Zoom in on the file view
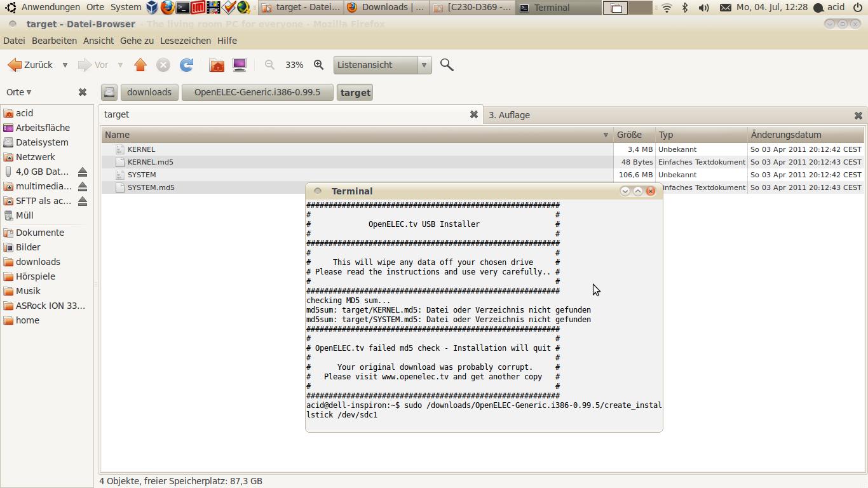The image size is (868, 488). (x=319, y=65)
